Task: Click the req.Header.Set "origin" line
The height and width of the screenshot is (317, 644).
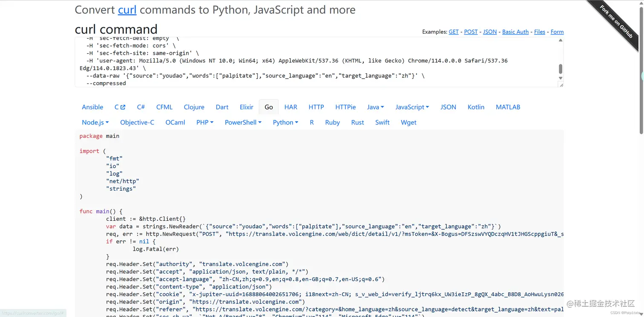Action: point(206,302)
